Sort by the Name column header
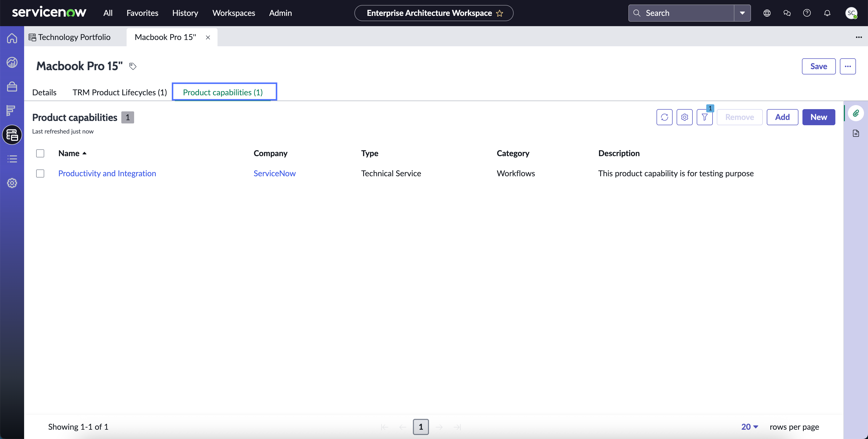This screenshot has height=439, width=868. tap(69, 154)
